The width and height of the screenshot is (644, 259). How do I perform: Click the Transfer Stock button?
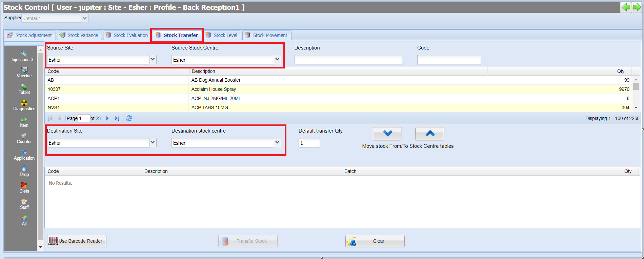[x=248, y=241]
